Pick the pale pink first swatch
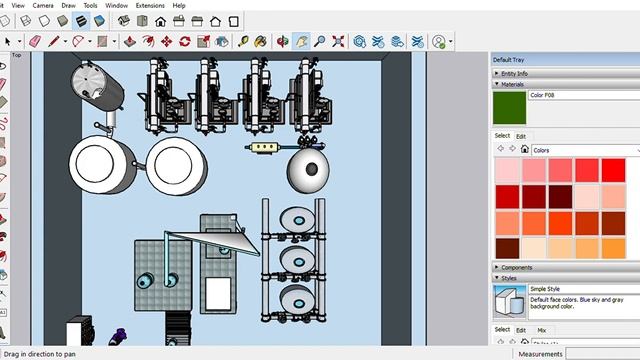Screen dimensions: 640x360 point(507,170)
